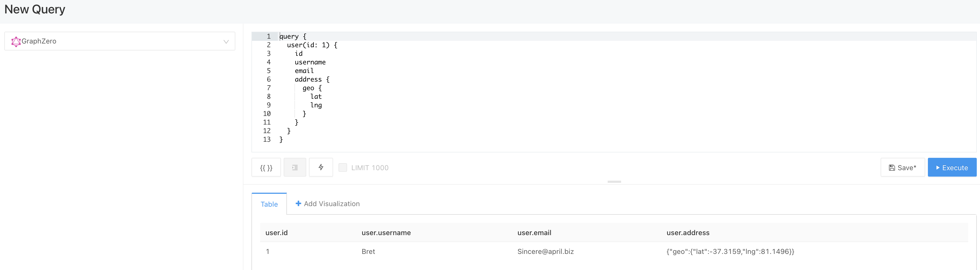
Task: Select the Sincere@april.biz email cell
Action: click(546, 252)
